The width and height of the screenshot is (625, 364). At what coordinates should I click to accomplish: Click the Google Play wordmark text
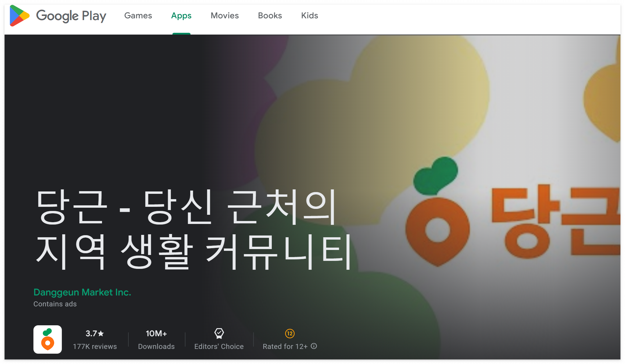pos(71,16)
